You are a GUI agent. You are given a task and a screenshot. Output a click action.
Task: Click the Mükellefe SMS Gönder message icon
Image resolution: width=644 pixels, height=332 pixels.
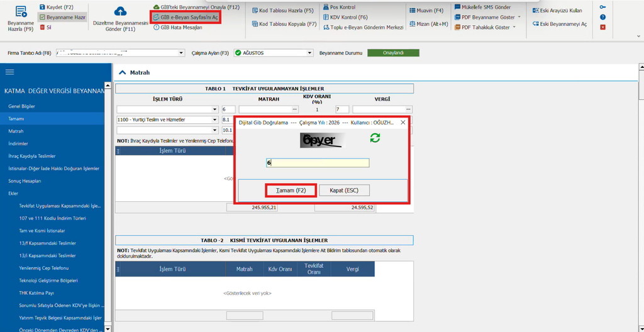coord(458,7)
